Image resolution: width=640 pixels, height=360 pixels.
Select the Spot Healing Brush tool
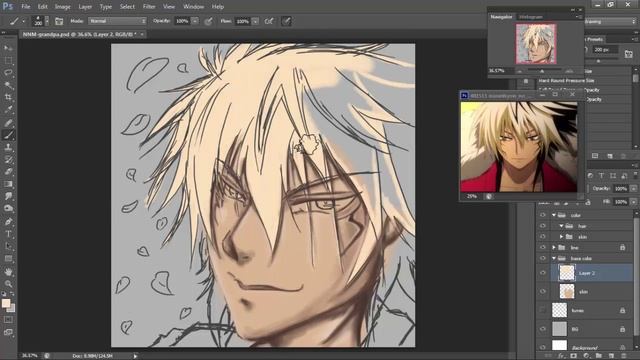(8, 122)
